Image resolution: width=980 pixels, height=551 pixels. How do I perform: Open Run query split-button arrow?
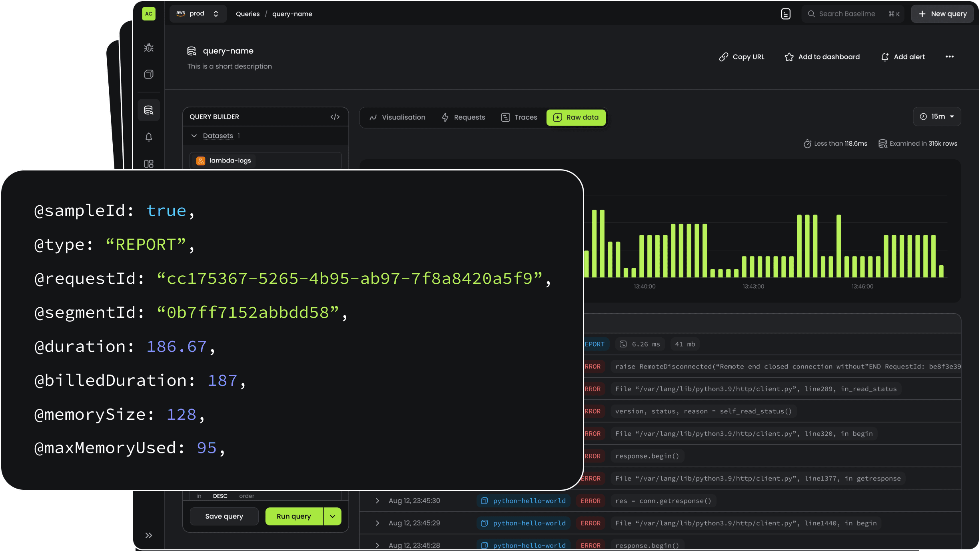tap(333, 516)
